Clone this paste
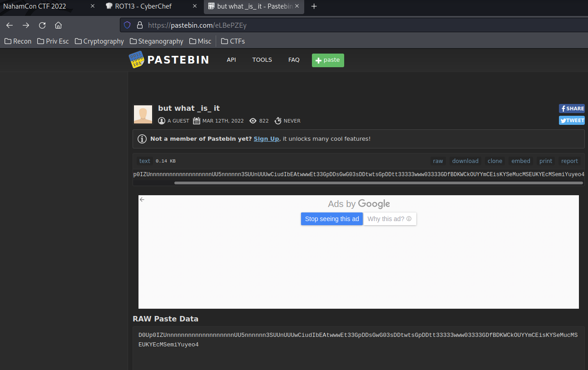The width and height of the screenshot is (588, 370). (x=495, y=161)
